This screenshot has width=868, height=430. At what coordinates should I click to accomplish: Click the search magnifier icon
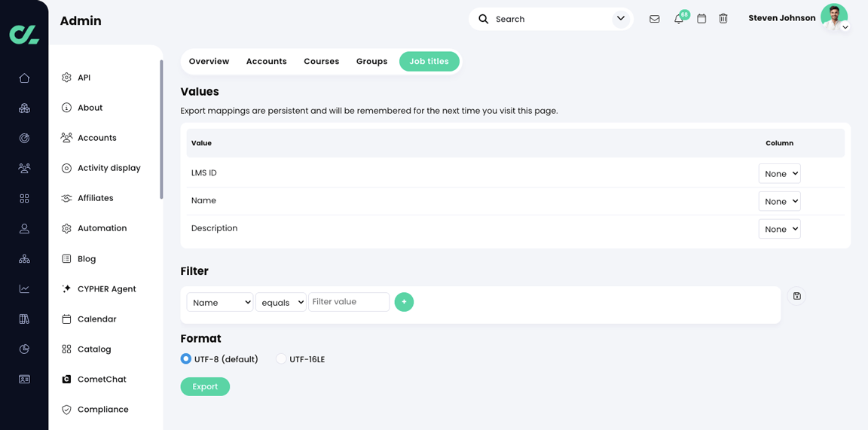(x=483, y=19)
